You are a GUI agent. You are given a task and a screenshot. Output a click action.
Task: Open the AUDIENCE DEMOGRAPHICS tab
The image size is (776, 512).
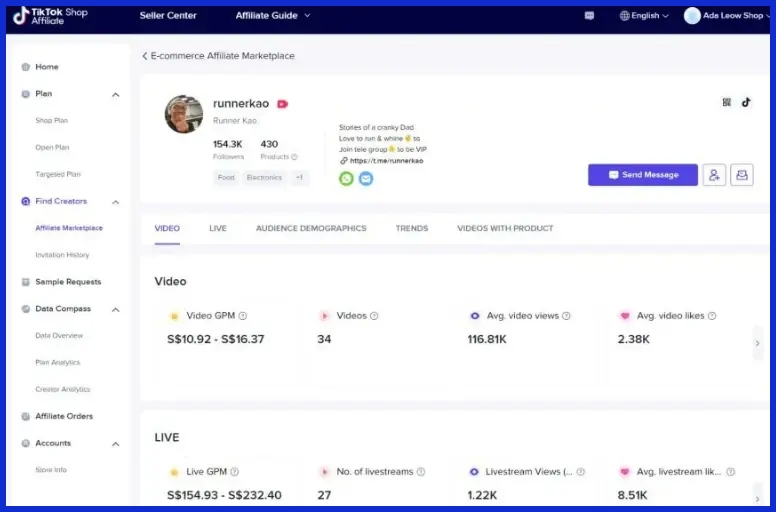[x=311, y=229]
